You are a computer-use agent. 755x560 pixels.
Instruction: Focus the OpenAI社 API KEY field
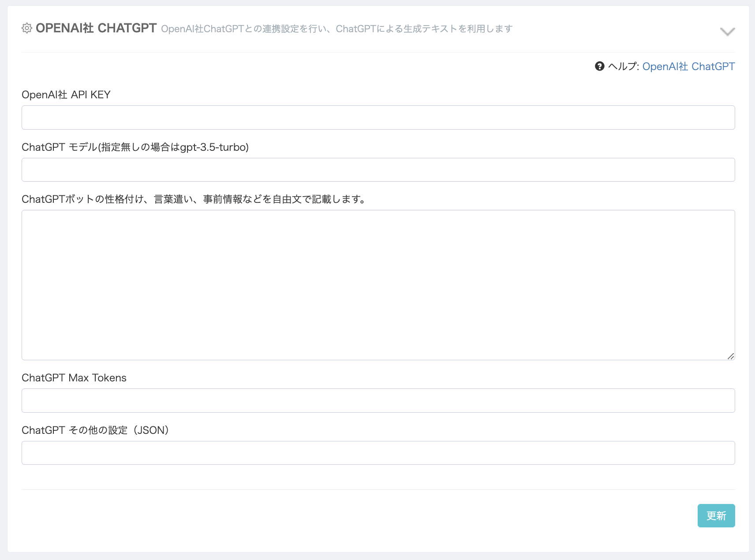[x=378, y=117]
